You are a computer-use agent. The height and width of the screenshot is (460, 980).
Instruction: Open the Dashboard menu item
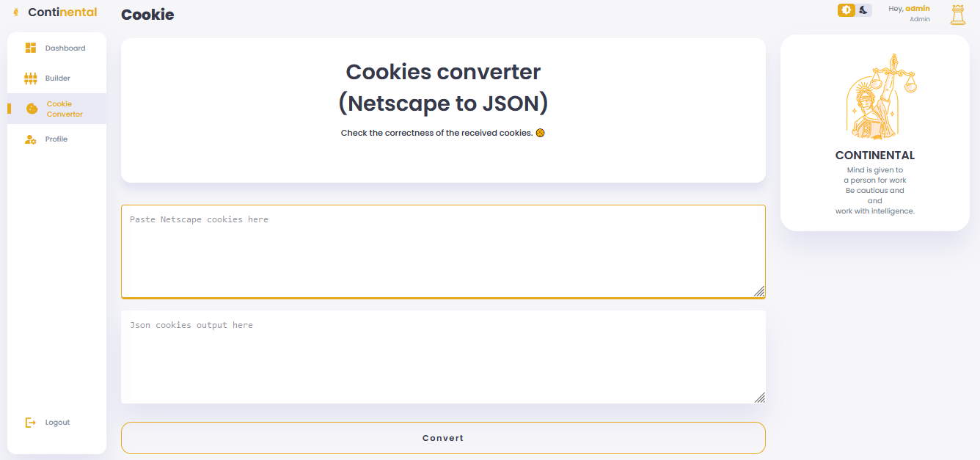(x=65, y=48)
